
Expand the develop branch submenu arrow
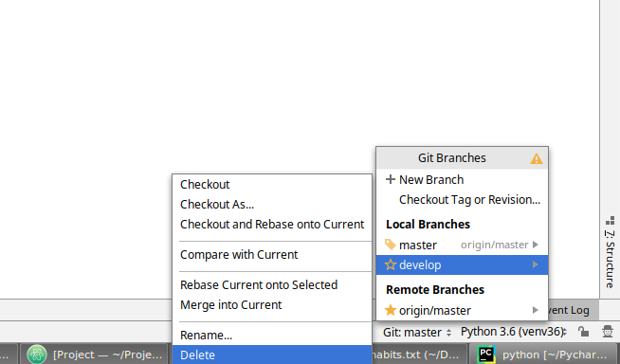click(536, 264)
